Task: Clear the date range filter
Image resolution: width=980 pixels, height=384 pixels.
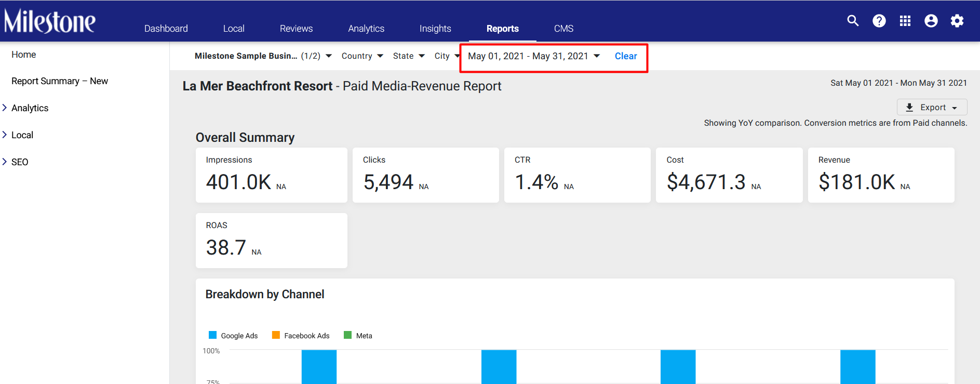Action: tap(626, 56)
